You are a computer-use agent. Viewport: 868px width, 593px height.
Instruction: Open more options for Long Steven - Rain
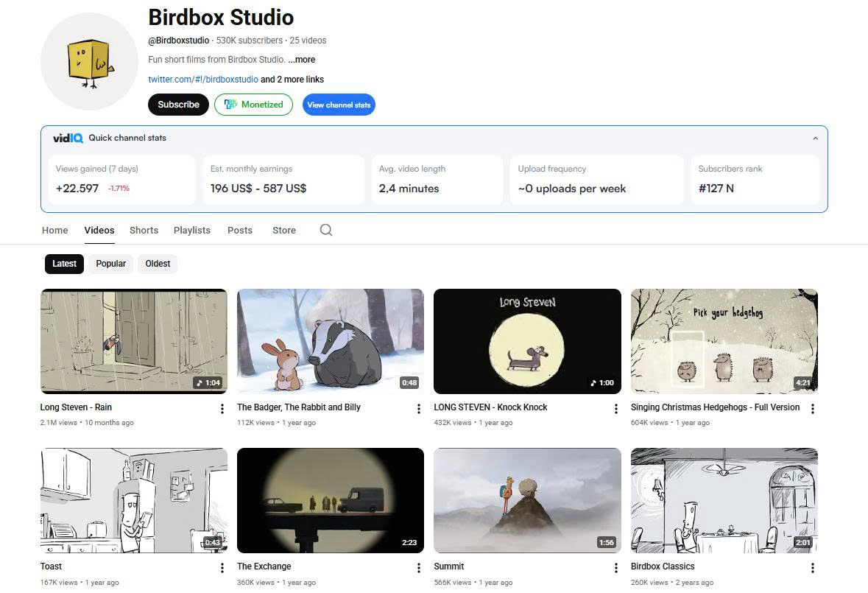[x=222, y=409]
